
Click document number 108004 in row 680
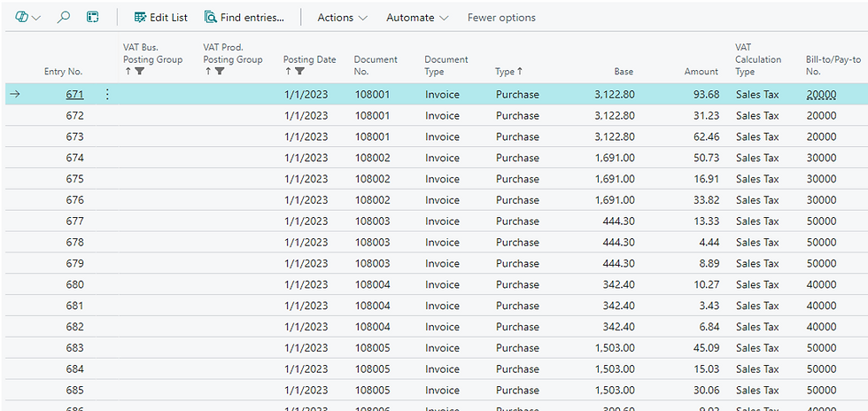pos(373,284)
